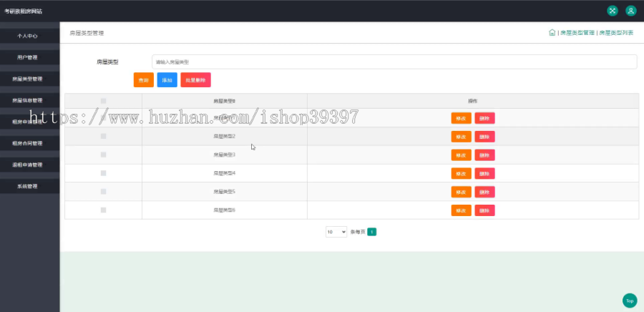Click 删除 for the 房屋类型1 row
The image size is (644, 312).
point(484,118)
